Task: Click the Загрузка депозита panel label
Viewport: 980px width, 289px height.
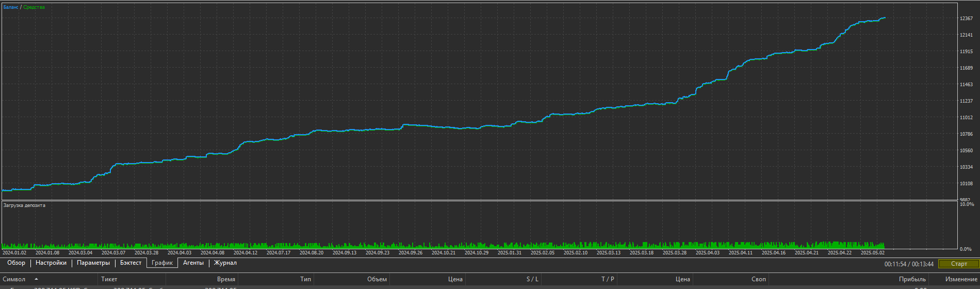Action: click(x=24, y=205)
